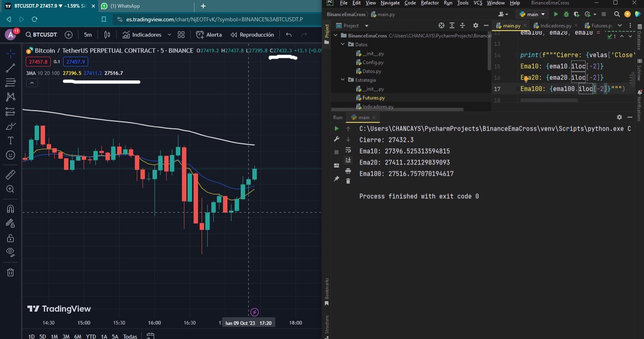Open the patterns drawing tool
Viewport: 644px width, 339px height.
(x=10, y=97)
